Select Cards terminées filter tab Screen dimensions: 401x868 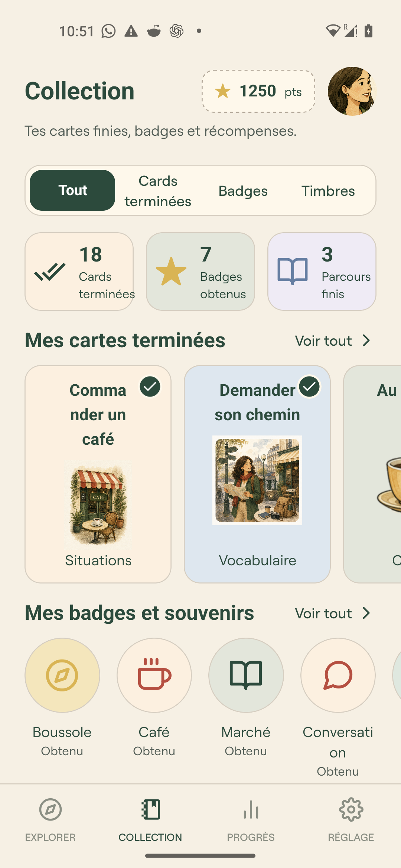point(158,191)
